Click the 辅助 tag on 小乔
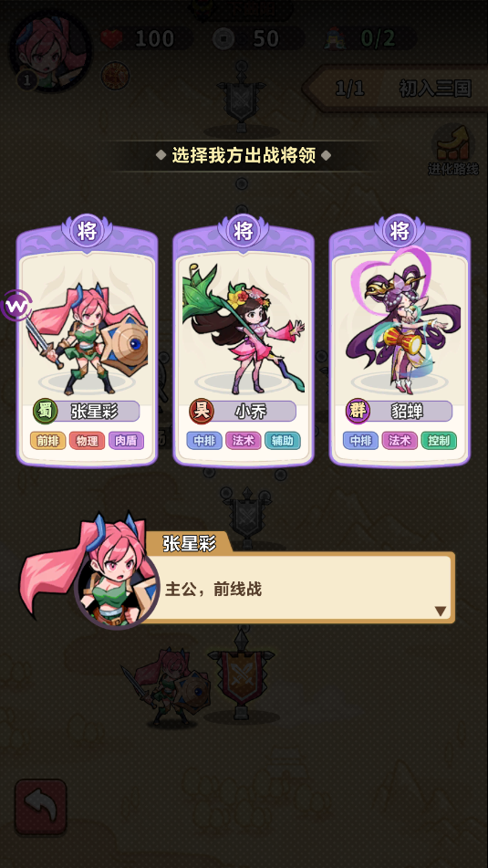 pos(283,441)
